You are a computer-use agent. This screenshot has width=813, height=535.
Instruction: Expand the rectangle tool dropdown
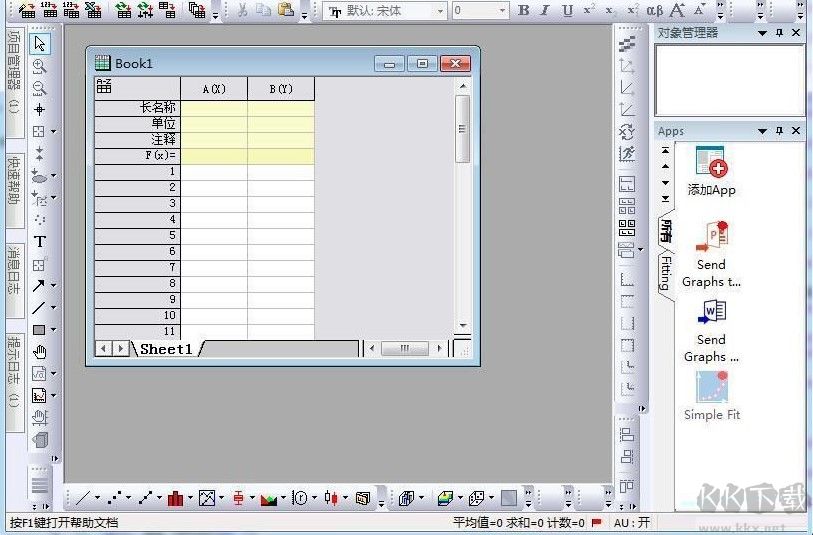click(x=53, y=330)
